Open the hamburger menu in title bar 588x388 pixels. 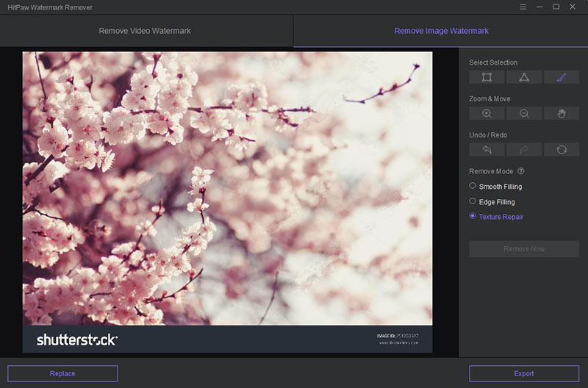(x=523, y=7)
